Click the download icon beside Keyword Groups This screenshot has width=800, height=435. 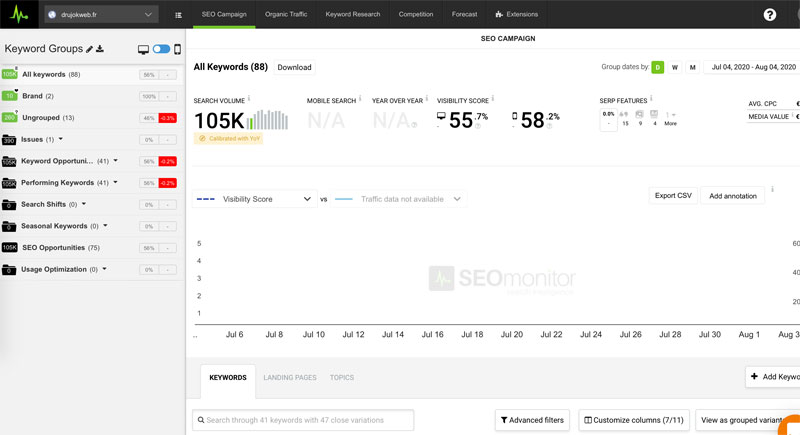(x=100, y=48)
